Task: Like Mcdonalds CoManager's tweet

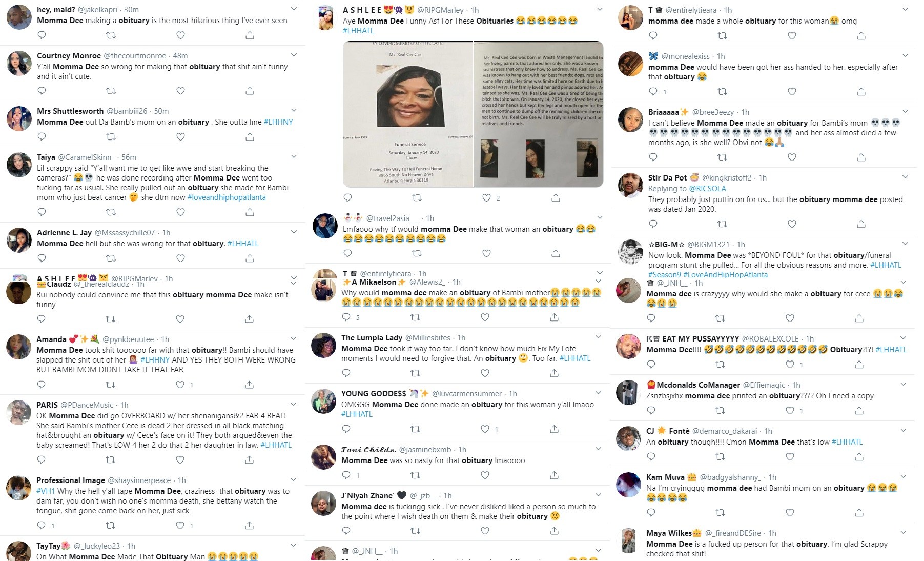Action: tap(790, 410)
